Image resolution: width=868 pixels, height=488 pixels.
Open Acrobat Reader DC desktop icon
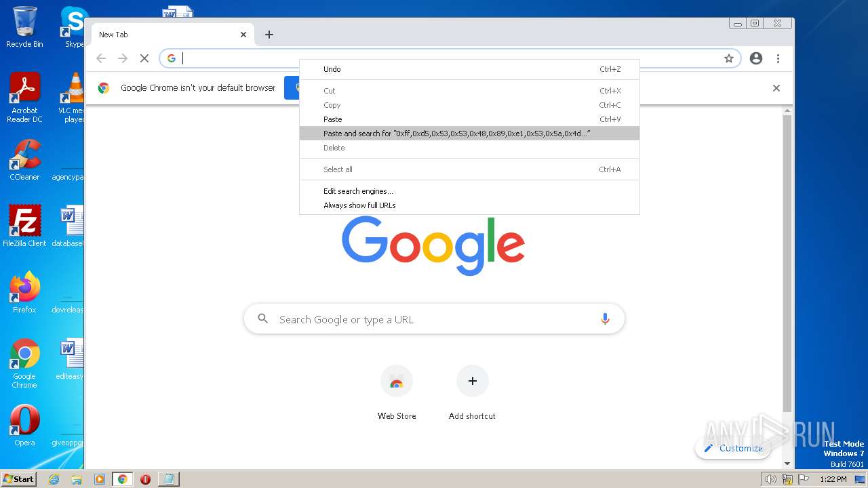(24, 98)
